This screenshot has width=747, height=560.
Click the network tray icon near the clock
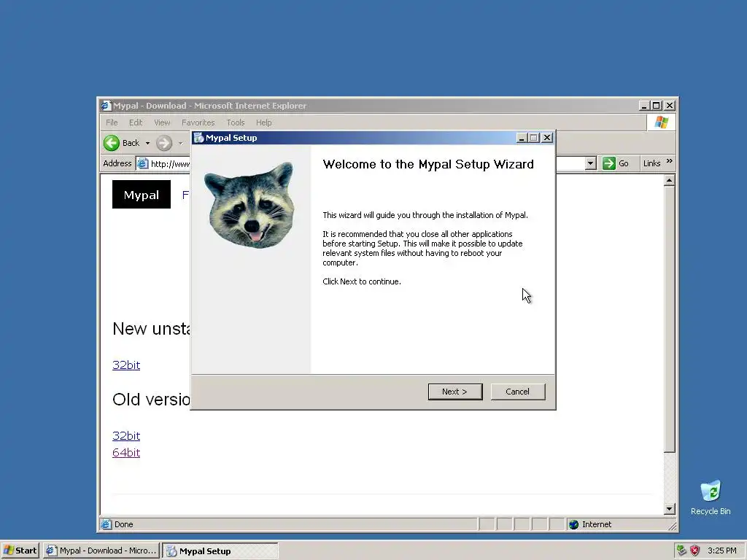[x=681, y=551]
